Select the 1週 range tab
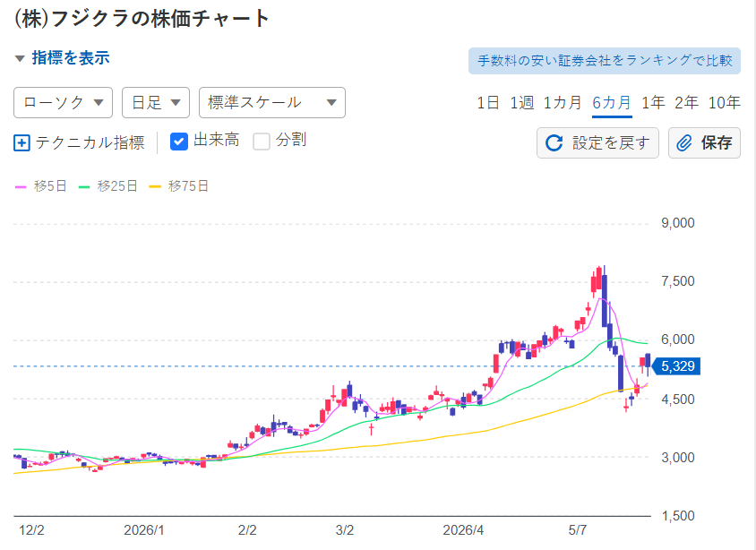This screenshot has height=550, width=756. (x=521, y=103)
